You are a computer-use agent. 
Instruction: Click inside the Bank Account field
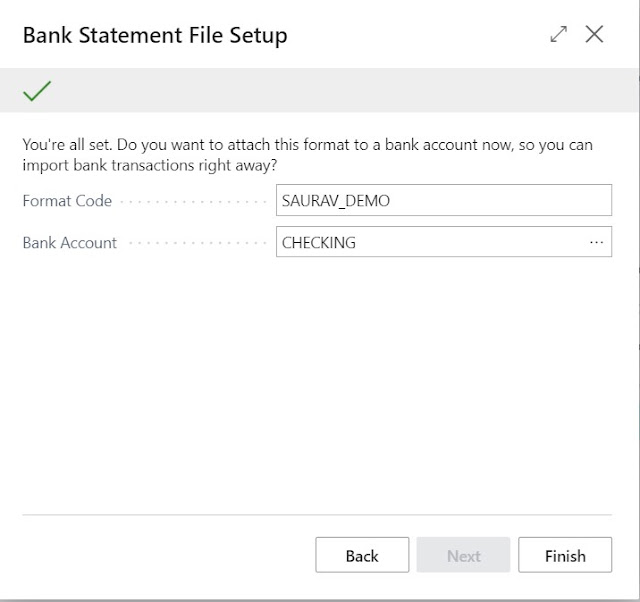point(444,242)
